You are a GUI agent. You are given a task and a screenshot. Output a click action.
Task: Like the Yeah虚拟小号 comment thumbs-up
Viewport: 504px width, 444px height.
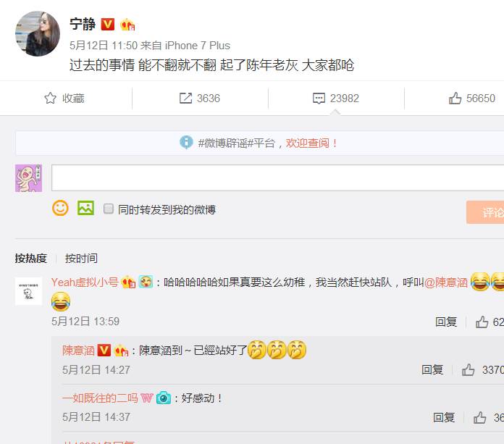pos(482,322)
